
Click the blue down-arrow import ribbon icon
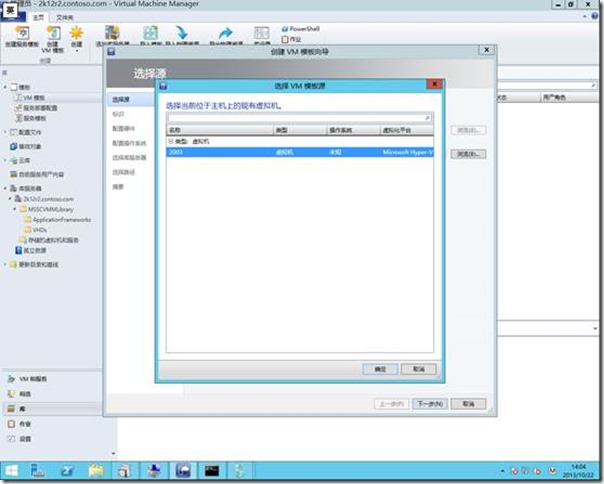click(x=182, y=35)
